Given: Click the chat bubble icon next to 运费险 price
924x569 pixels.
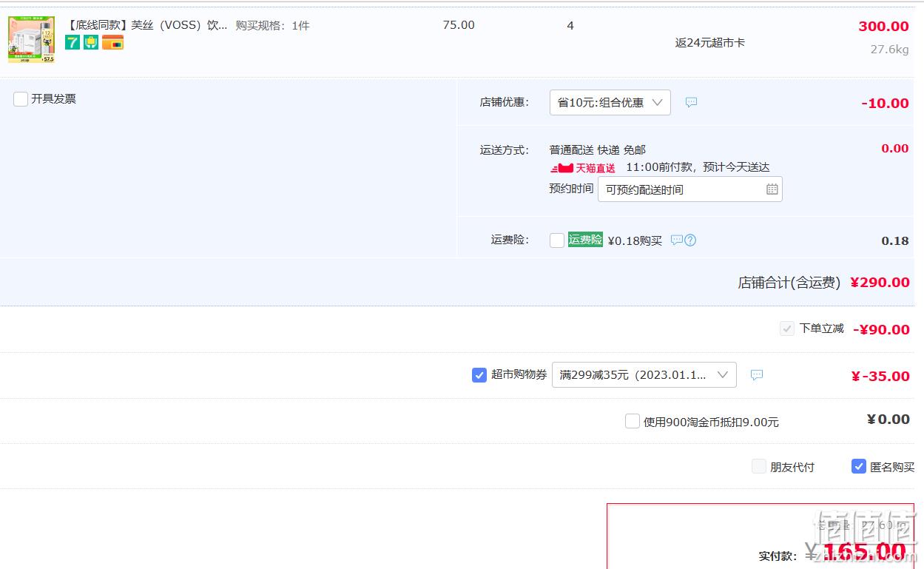Looking at the screenshot, I should coord(676,240).
